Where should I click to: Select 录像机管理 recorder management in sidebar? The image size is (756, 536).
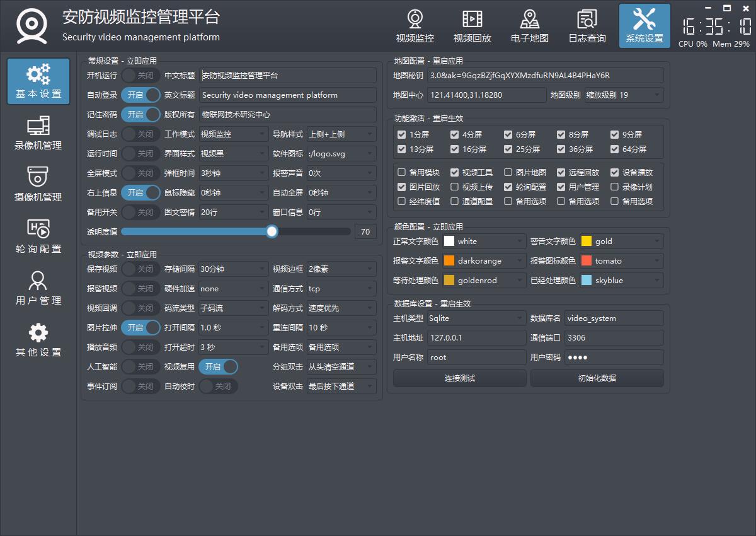pyautogui.click(x=38, y=133)
